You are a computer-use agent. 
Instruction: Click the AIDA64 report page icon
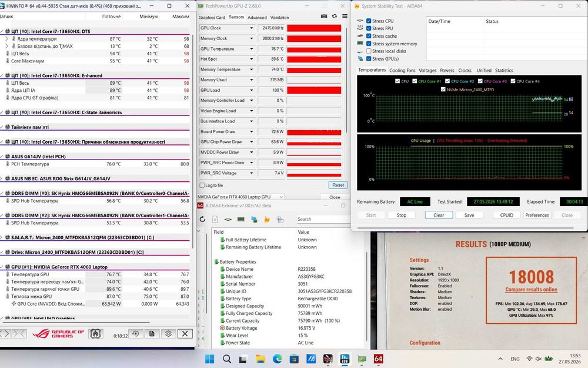[x=215, y=219]
